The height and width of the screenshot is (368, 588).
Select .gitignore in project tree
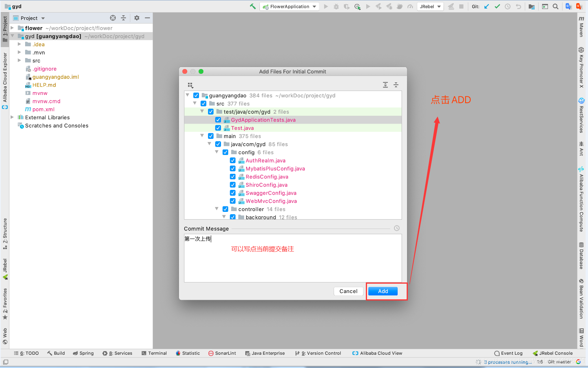click(44, 69)
